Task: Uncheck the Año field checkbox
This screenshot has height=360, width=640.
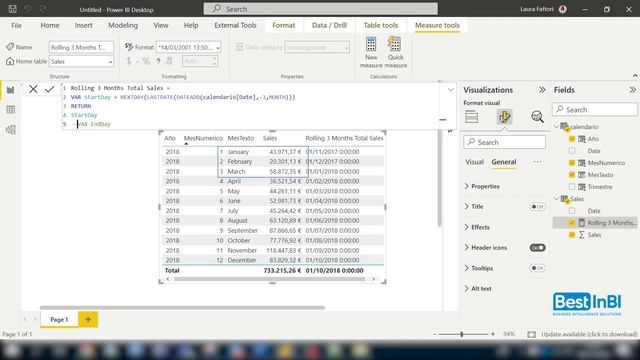Action: click(x=572, y=139)
